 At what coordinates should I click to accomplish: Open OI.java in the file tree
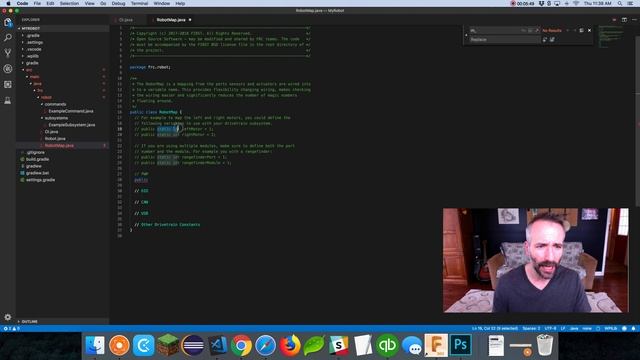point(51,132)
